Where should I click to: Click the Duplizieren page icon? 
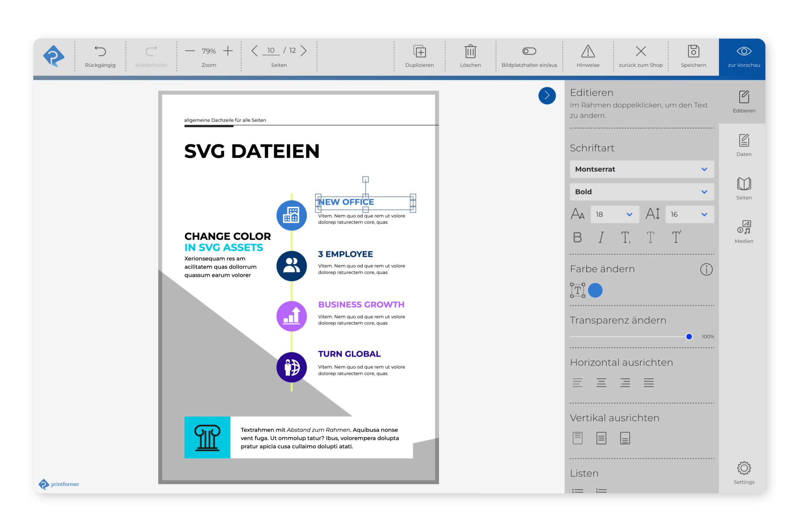point(419,51)
